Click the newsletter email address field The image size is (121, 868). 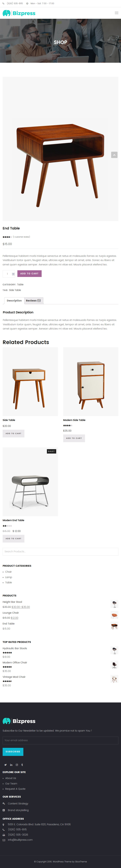click(60, 740)
